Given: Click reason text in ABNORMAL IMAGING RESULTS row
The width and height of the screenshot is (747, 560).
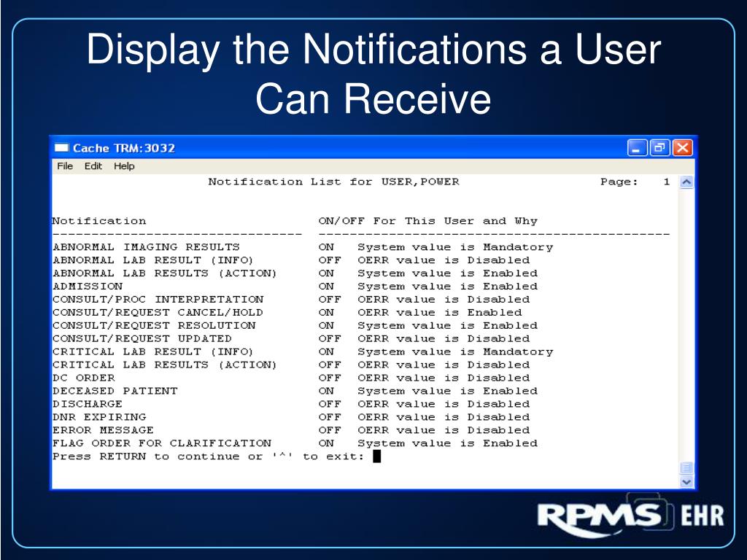Looking at the screenshot, I should click(455, 247).
